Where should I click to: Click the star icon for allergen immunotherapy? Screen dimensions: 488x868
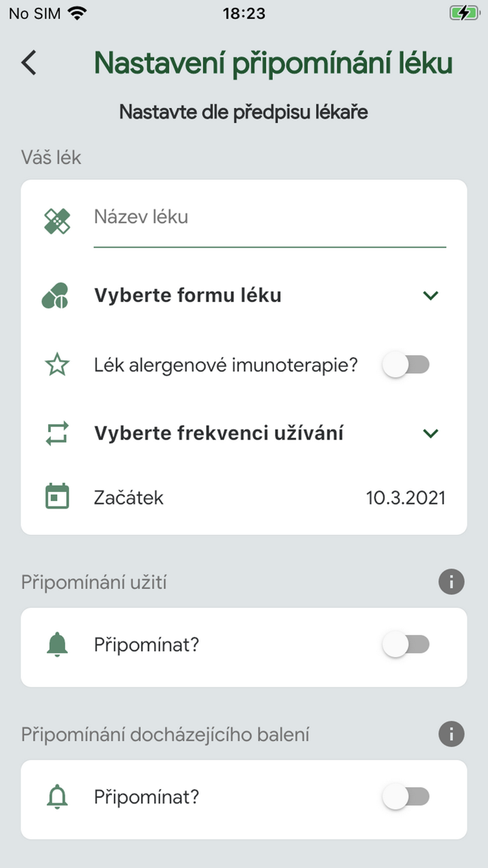[x=56, y=364]
